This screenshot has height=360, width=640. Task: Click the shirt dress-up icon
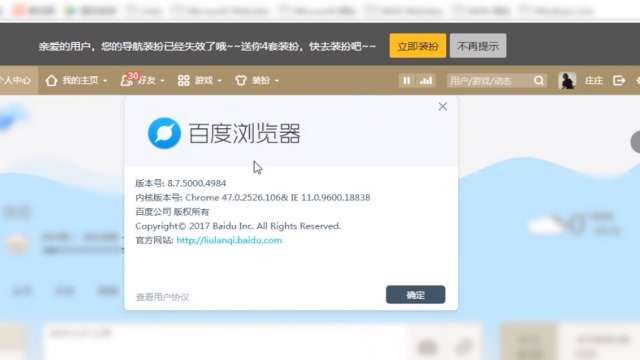coord(241,80)
